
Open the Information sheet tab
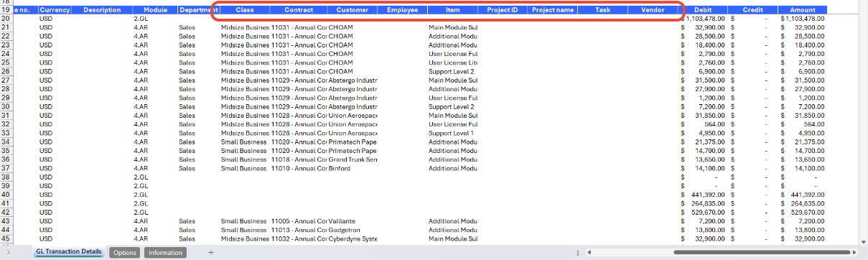pos(165,253)
